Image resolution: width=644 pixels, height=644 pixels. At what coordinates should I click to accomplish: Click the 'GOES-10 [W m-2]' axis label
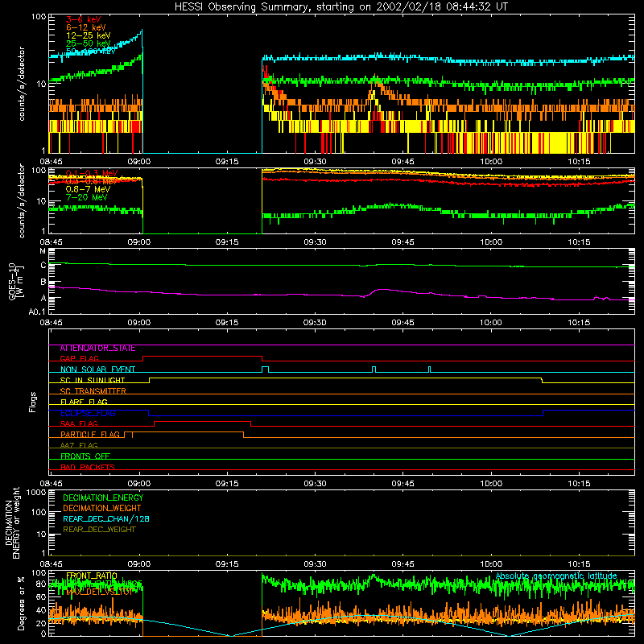[16, 281]
